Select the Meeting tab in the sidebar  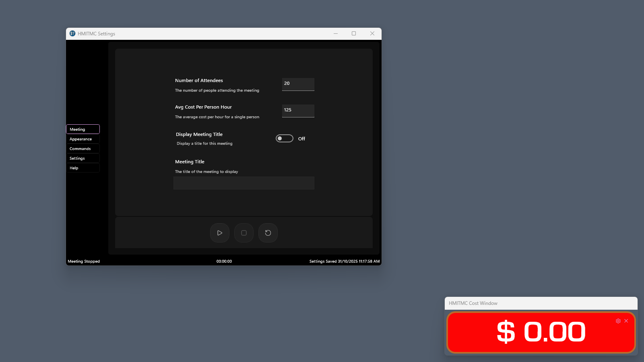pos(83,129)
